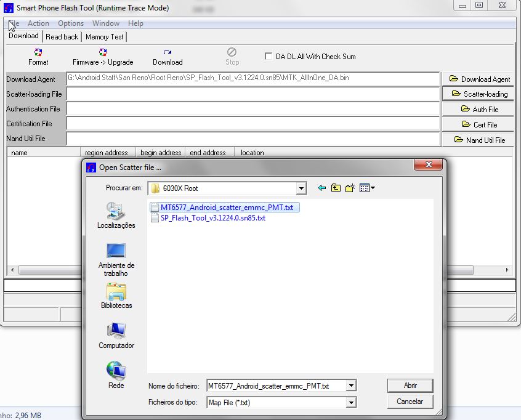Click the Scatter-loading File field
The width and height of the screenshot is (521, 420).
(253, 94)
